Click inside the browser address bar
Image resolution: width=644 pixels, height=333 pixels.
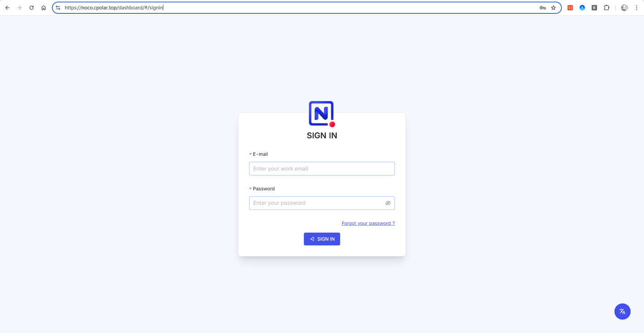224,8
